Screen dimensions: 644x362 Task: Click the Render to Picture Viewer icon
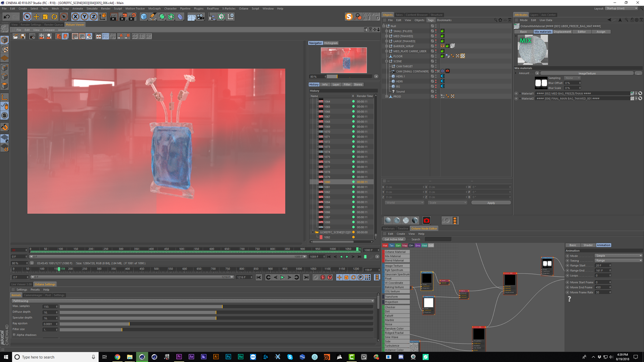pos(123,17)
